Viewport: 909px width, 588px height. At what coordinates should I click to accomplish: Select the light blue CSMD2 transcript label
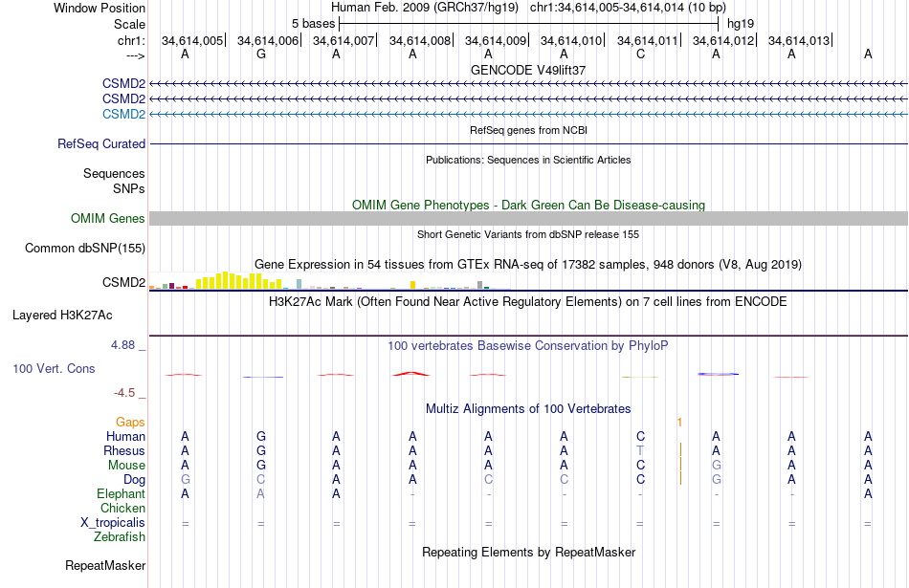click(123, 114)
